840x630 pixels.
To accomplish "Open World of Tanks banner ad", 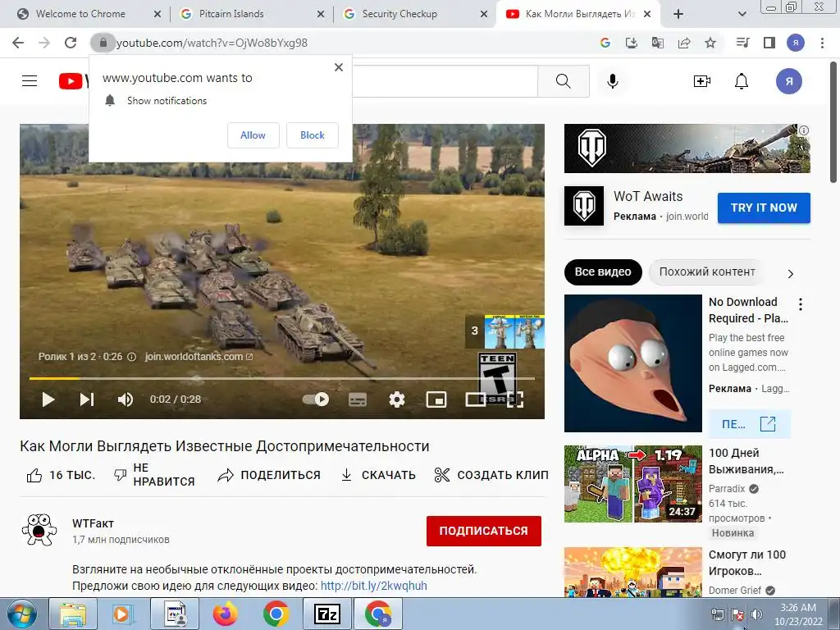I will click(x=687, y=148).
